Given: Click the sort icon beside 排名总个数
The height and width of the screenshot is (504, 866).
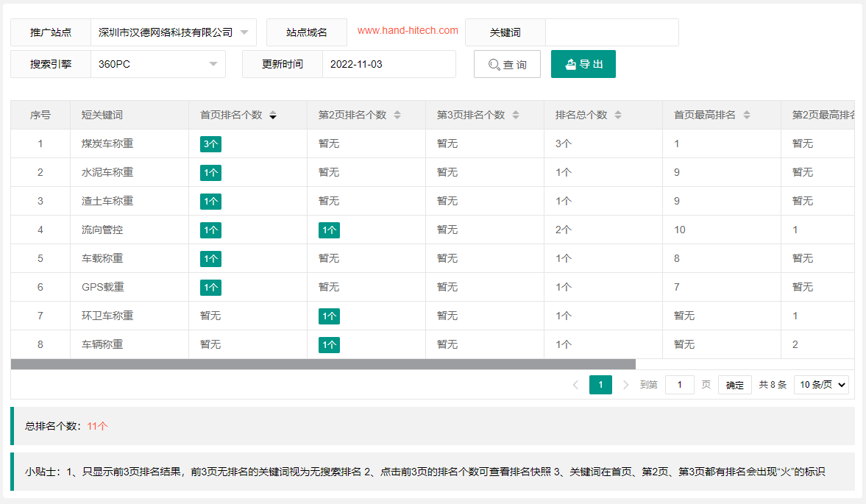Looking at the screenshot, I should point(617,115).
